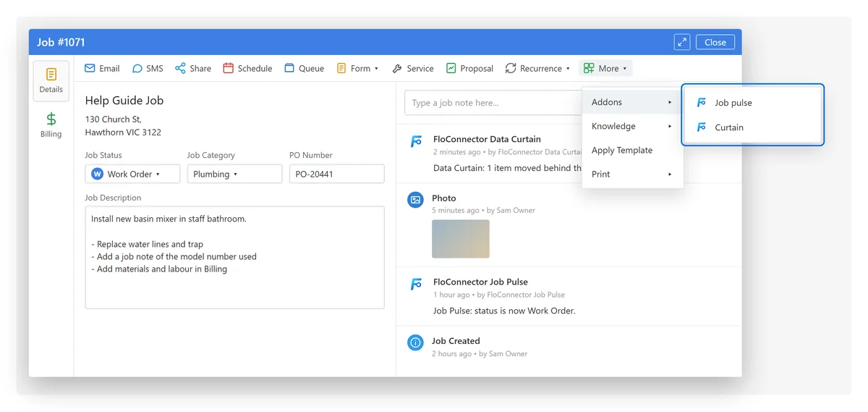Screen dimensions: 868x412
Task: Click the Job #1071 header title
Action: click(x=61, y=42)
